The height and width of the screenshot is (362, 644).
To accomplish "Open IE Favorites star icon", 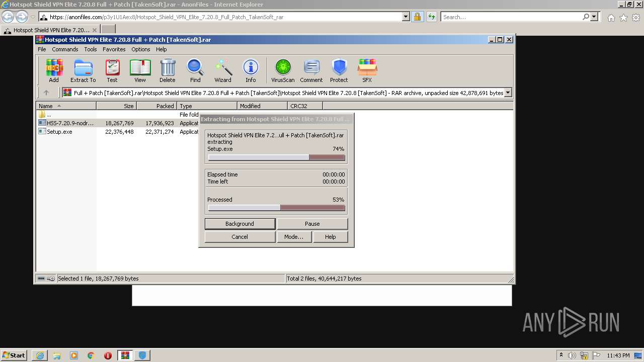I will pyautogui.click(x=623, y=18).
